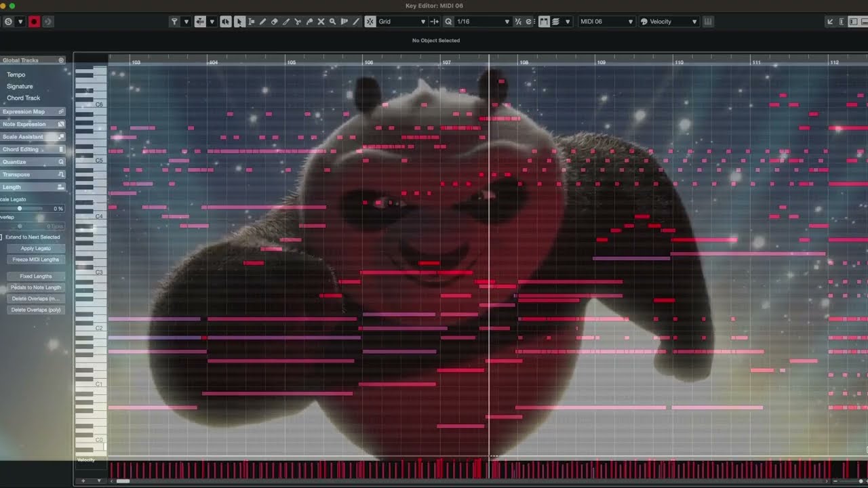This screenshot has width=868, height=488.
Task: Select the Draw pencil tool
Action: [x=262, y=22]
